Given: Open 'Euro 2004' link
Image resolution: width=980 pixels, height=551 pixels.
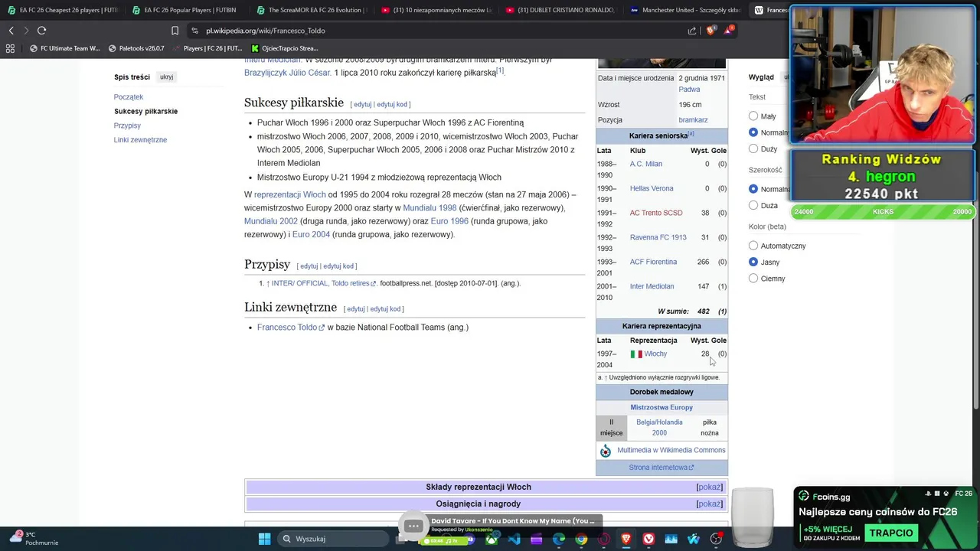Looking at the screenshot, I should coord(311,234).
